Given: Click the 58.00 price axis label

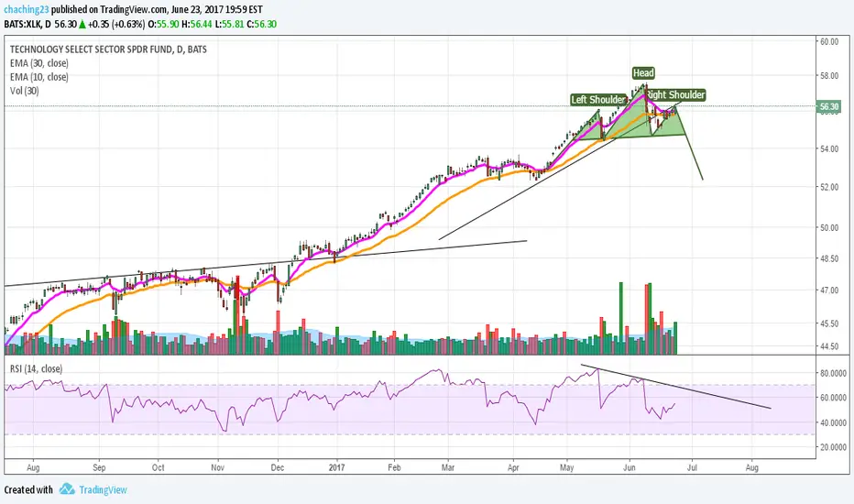Looking at the screenshot, I should [x=829, y=75].
